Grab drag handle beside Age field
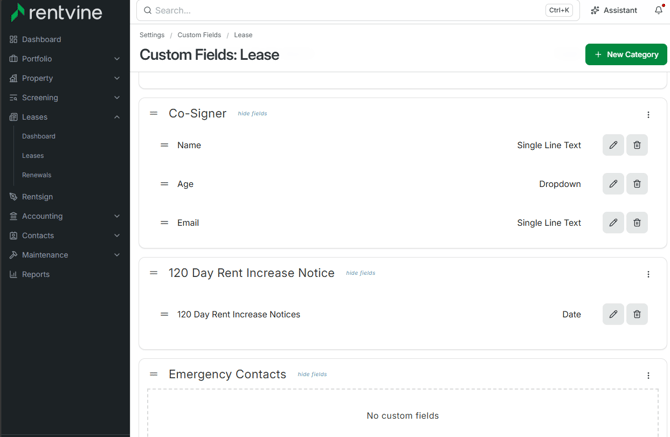Screen dimensions: 670x437 pos(164,184)
